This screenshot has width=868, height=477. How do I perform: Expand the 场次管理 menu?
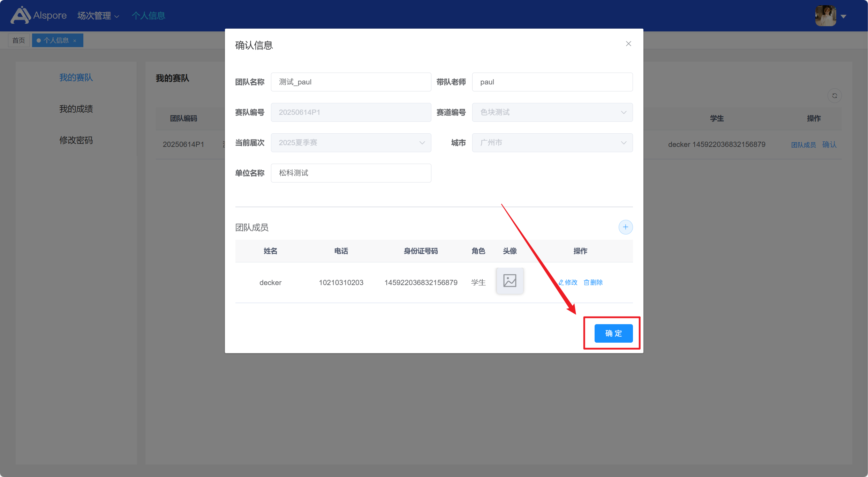(x=98, y=16)
